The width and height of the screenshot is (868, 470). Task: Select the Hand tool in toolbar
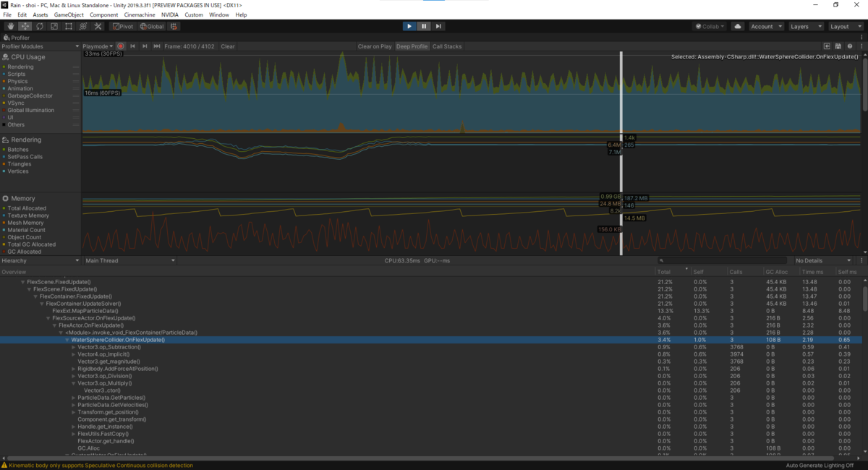10,26
